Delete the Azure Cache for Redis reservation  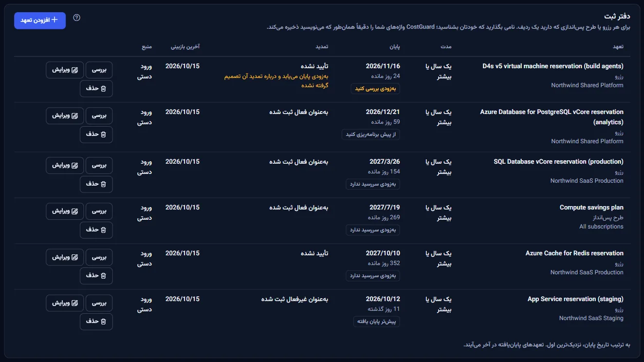[x=96, y=276]
